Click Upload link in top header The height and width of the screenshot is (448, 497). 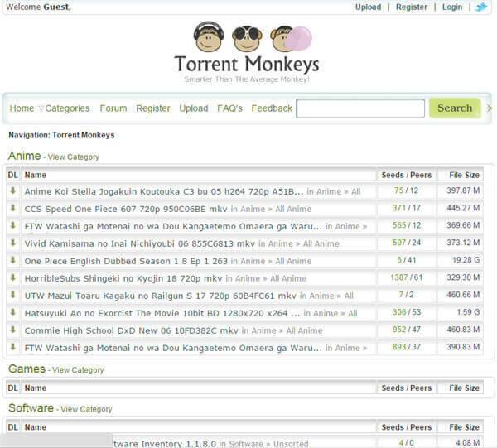[x=368, y=7]
